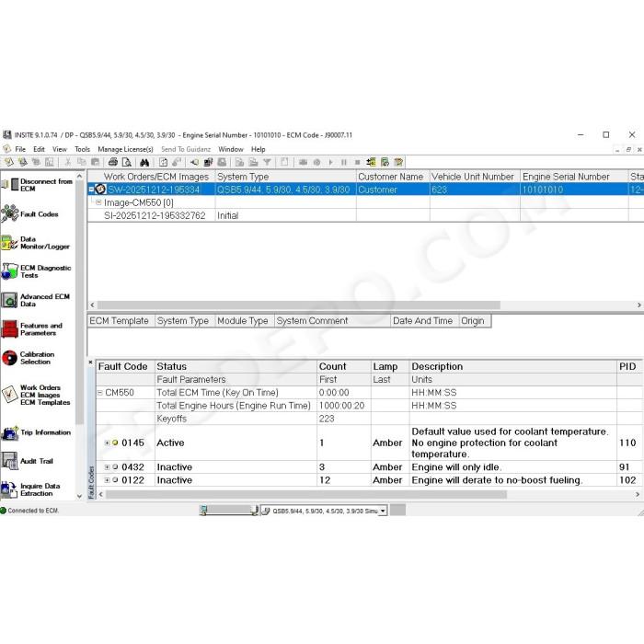Screen dimensions: 644x644
Task: Click the Pause toolbar button
Action: (x=344, y=162)
